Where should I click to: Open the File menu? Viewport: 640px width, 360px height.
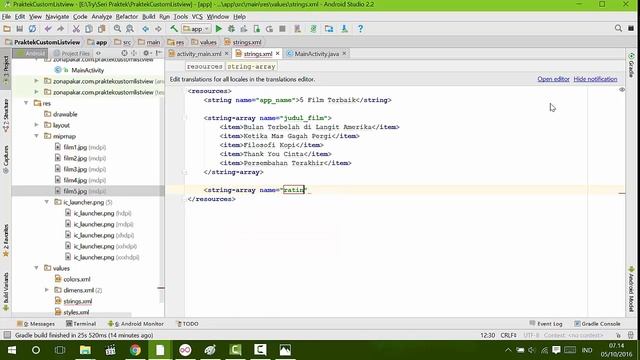pyautogui.click(x=7, y=17)
